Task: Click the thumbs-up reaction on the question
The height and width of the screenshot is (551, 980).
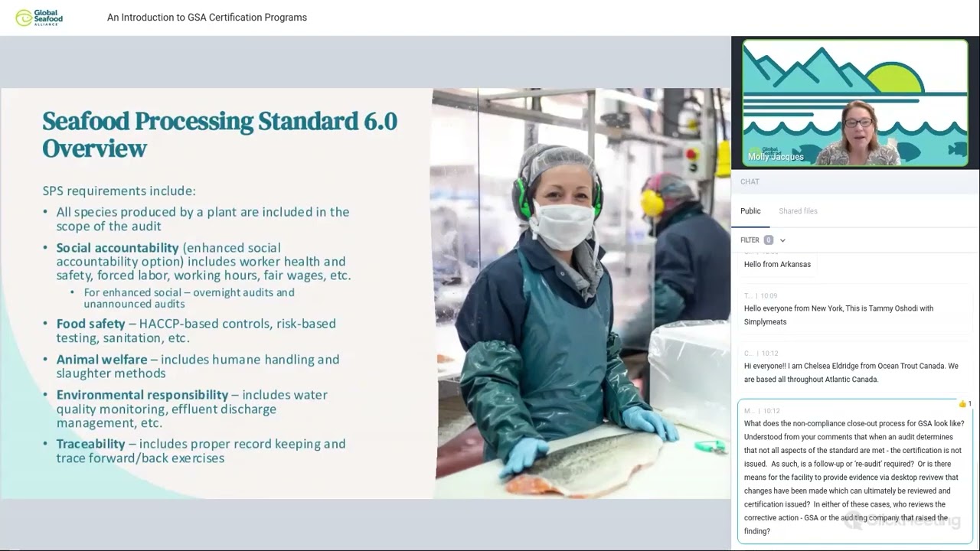Action: 965,403
